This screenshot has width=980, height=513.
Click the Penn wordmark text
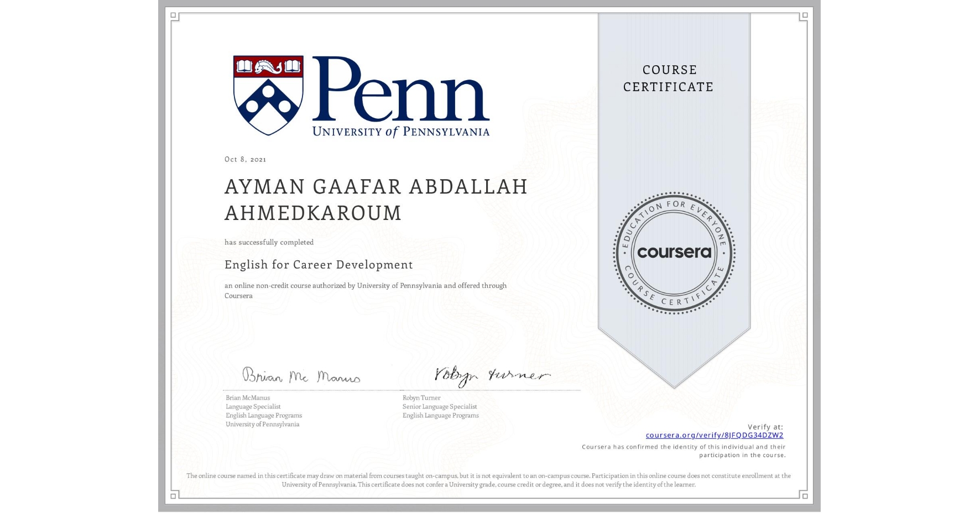point(398,94)
